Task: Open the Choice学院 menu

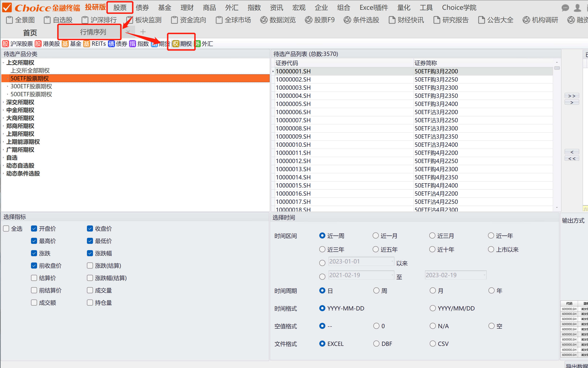Action: pos(459,7)
